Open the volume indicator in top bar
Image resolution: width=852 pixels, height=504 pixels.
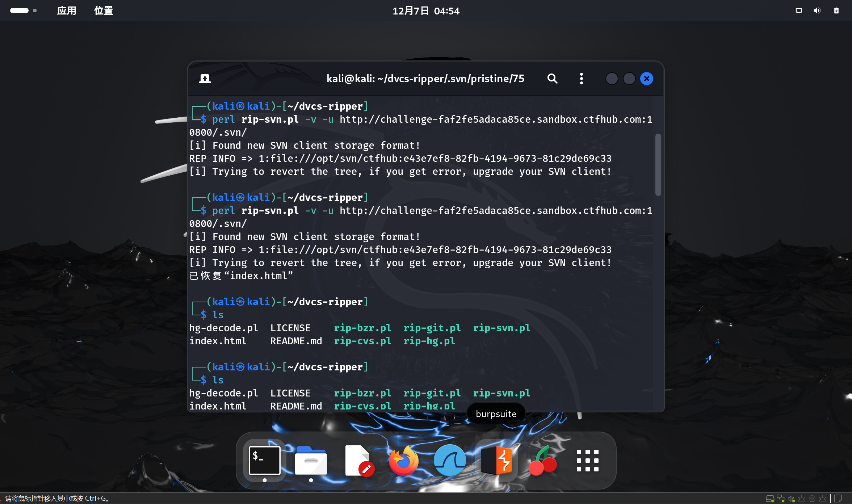(x=817, y=10)
